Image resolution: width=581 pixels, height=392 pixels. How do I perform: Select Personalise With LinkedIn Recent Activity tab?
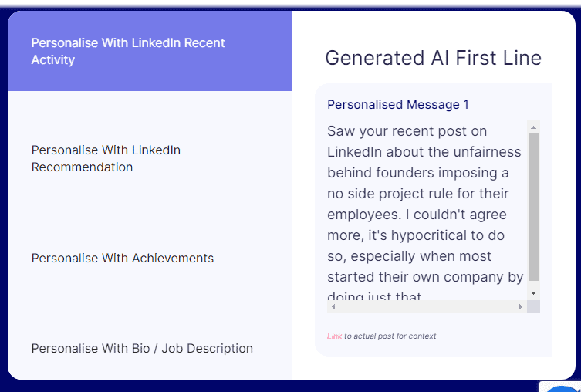150,51
